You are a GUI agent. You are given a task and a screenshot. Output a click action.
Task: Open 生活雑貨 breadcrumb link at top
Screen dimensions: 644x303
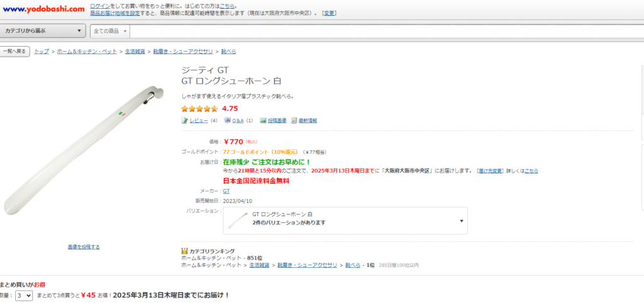(135, 52)
